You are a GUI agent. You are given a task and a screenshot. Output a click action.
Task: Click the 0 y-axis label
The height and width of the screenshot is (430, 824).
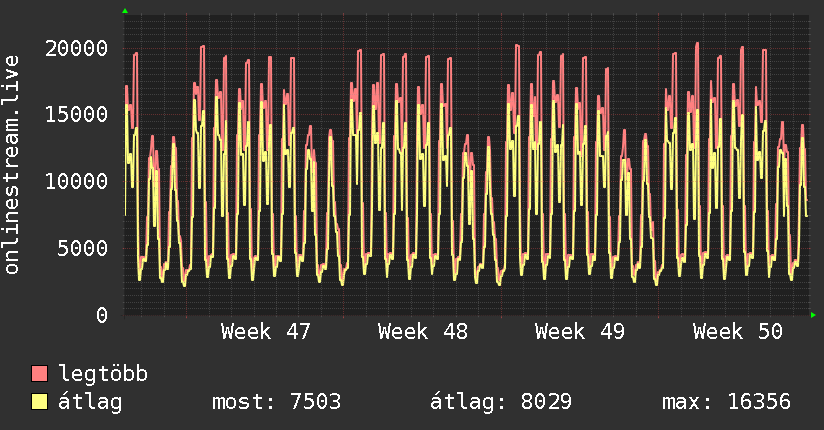tap(102, 315)
